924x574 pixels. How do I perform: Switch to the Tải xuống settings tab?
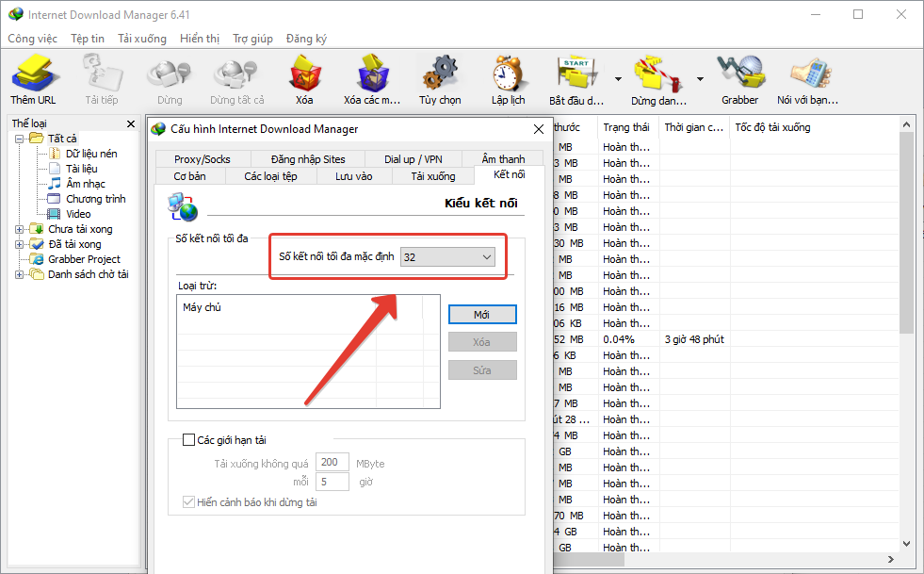[x=433, y=176]
